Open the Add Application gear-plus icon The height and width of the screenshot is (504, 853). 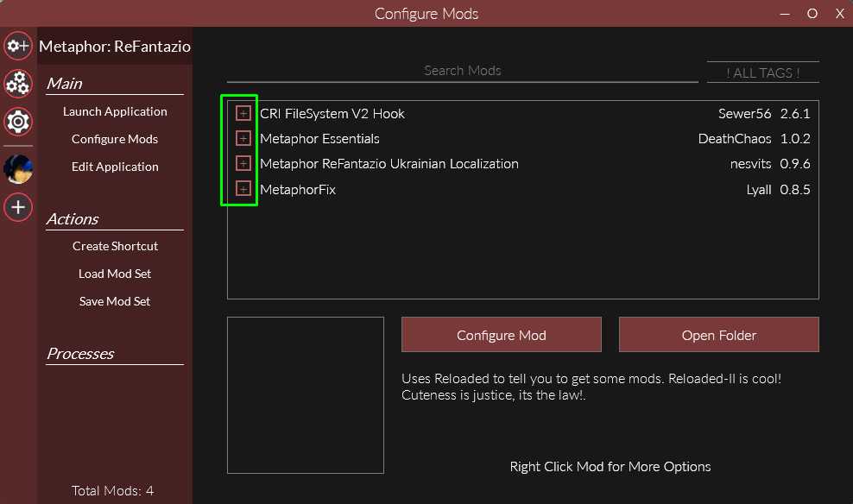(x=18, y=46)
